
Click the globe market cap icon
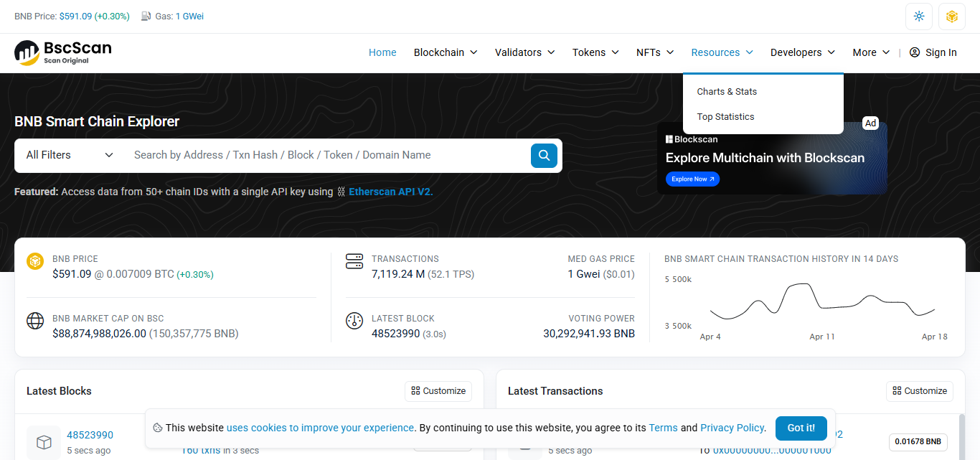pos(35,321)
